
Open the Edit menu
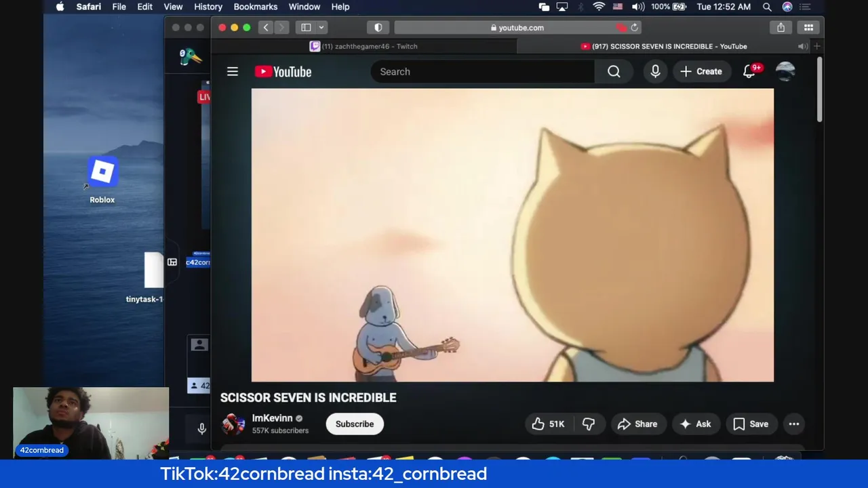click(144, 7)
